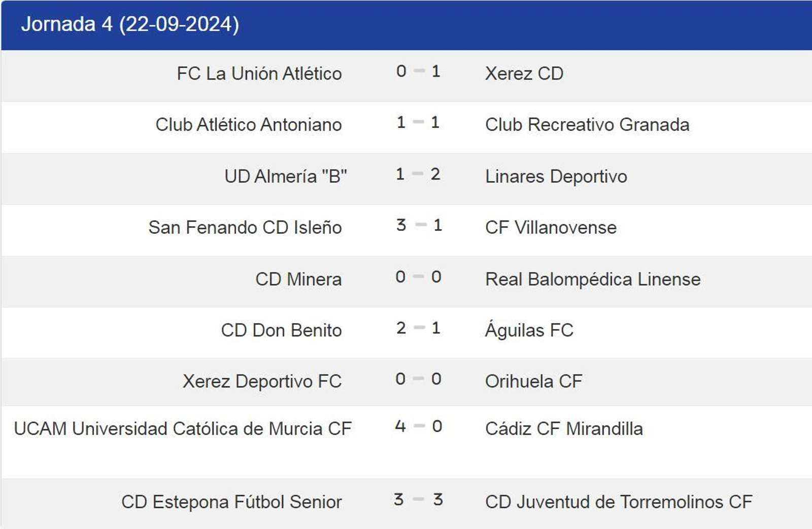
Task: Select Club Atlético Antoniano team name
Action: point(248,125)
